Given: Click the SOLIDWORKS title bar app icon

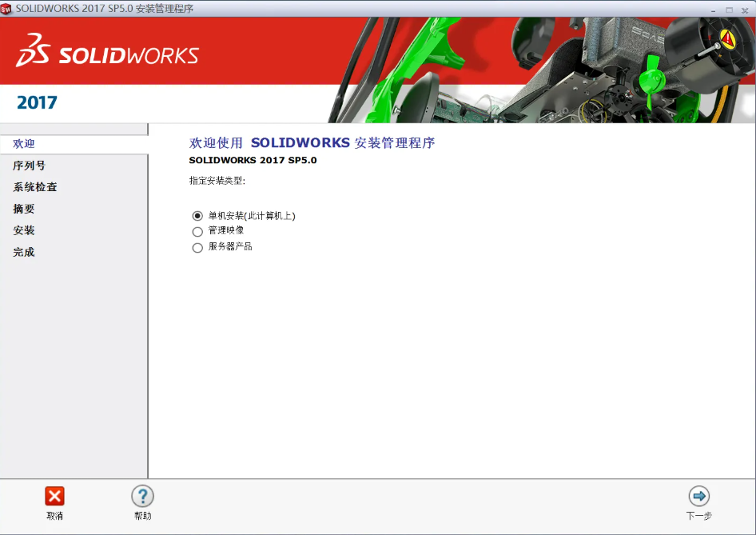Looking at the screenshot, I should [x=6, y=9].
